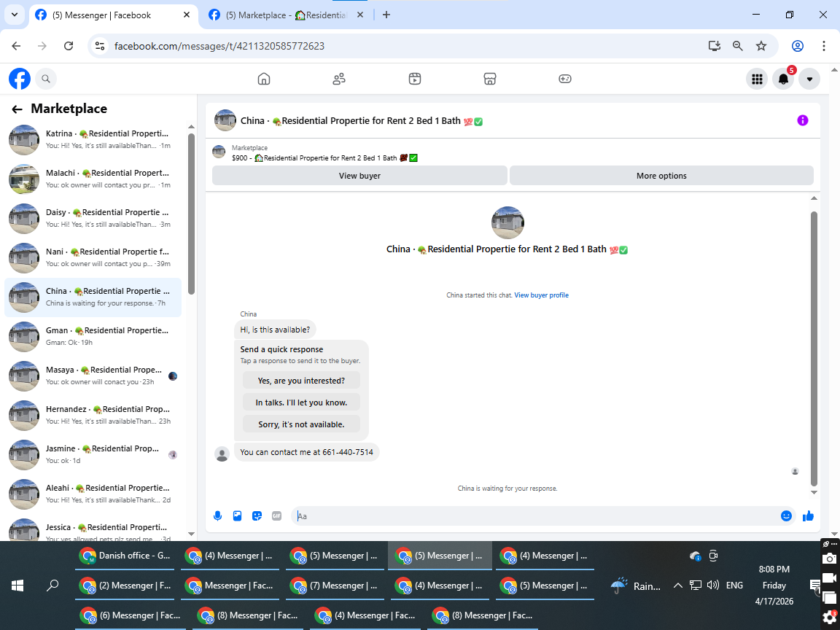Open the emoji picker in message box
This screenshot has height=630, width=840.
click(x=787, y=516)
